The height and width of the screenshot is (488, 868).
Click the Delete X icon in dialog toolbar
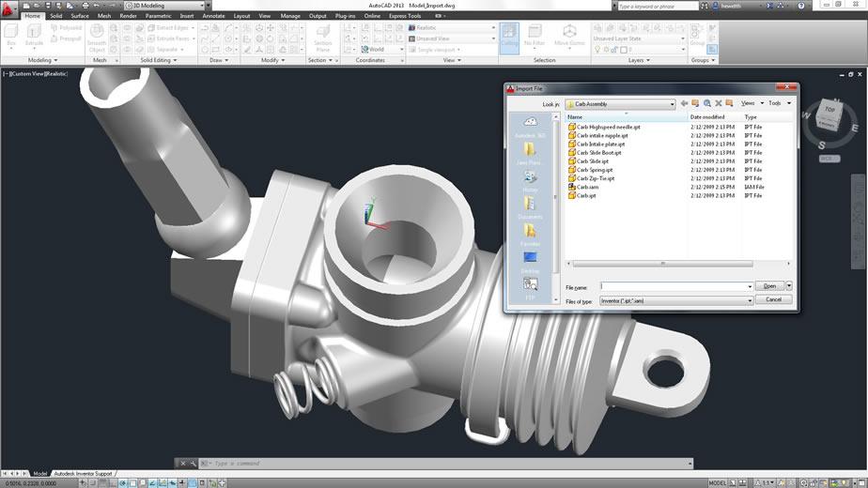click(719, 103)
